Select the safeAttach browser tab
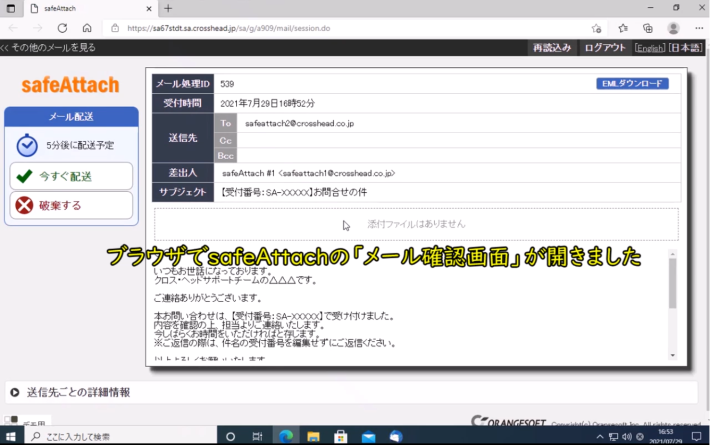 point(91,9)
